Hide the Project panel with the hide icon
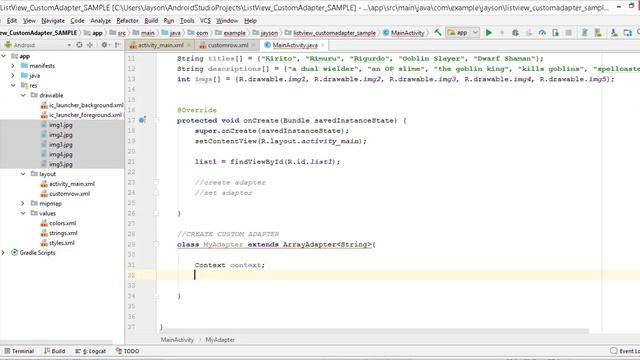The width and height of the screenshot is (640, 360). pyautogui.click(x=118, y=45)
